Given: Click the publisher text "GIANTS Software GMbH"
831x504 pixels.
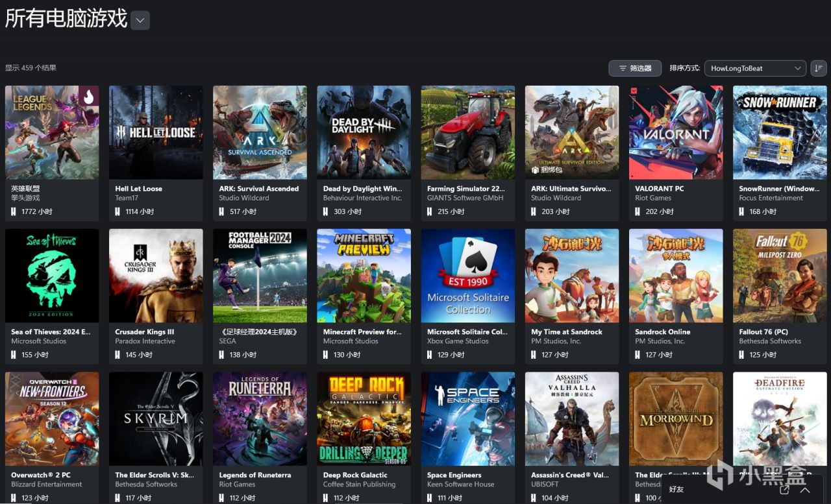Looking at the screenshot, I should tap(465, 198).
